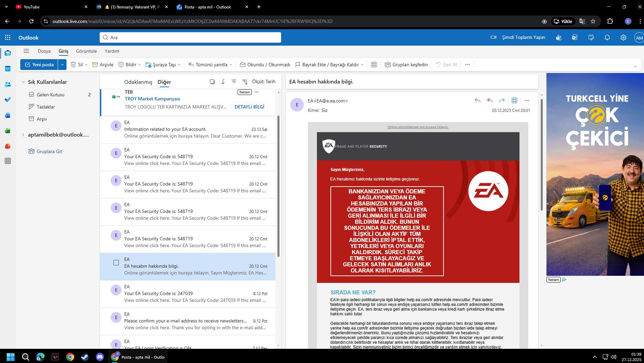Open apps icon in message header

(514, 100)
